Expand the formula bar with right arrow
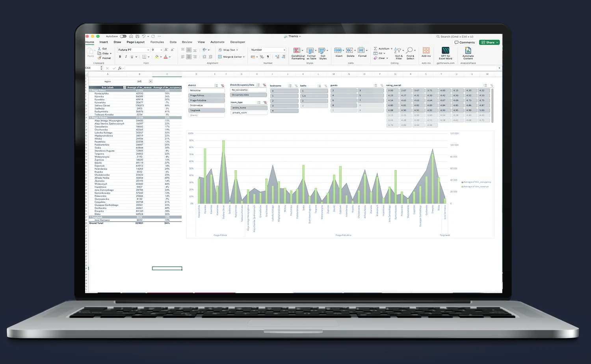 click(x=499, y=68)
